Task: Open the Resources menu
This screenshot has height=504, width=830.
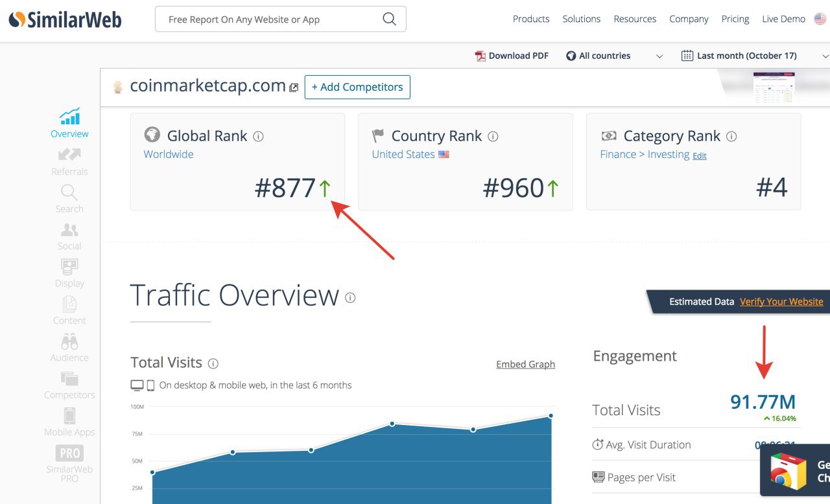Action: (x=635, y=19)
